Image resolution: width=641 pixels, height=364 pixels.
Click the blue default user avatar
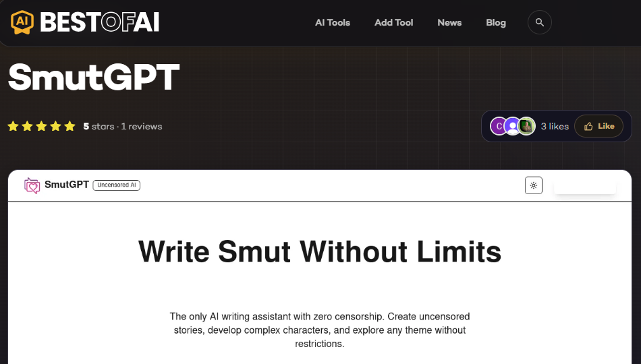click(512, 126)
